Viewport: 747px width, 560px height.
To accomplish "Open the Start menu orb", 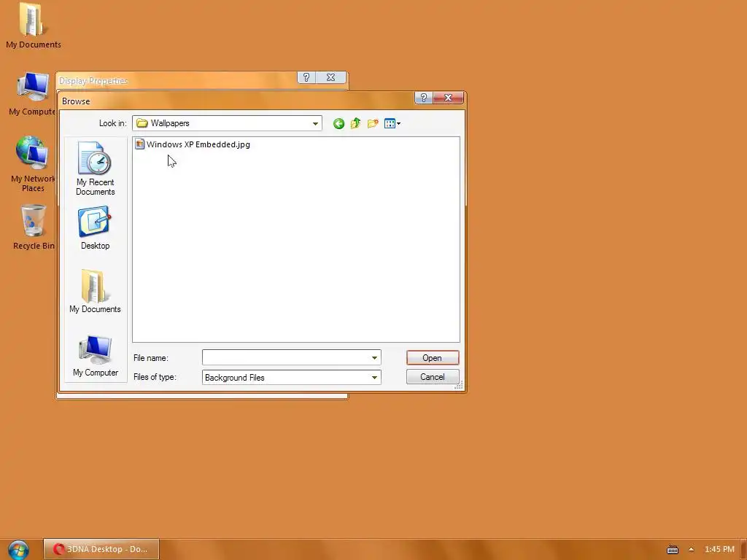I will coord(18,550).
